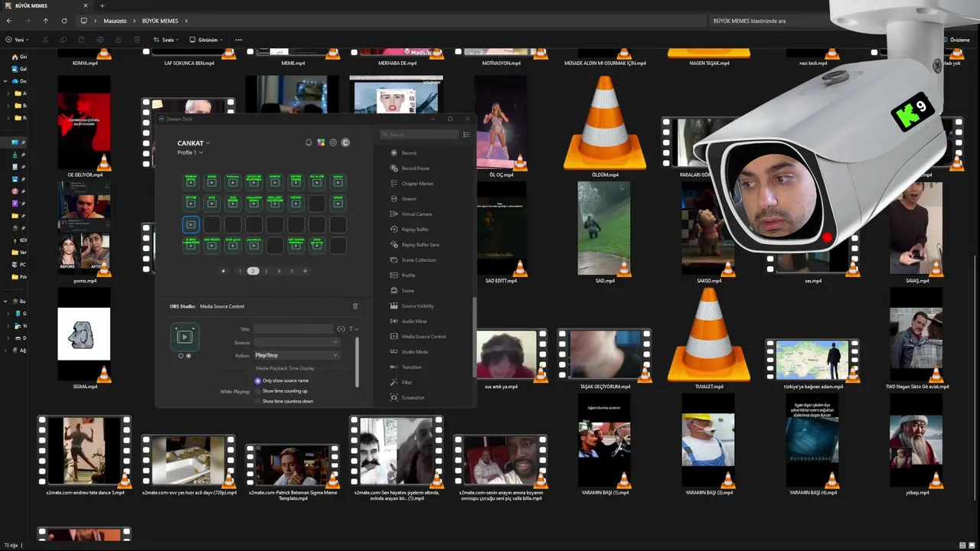This screenshot has height=551, width=980.
Task: Click the Stream Deck actions Search field
Action: pos(420,135)
